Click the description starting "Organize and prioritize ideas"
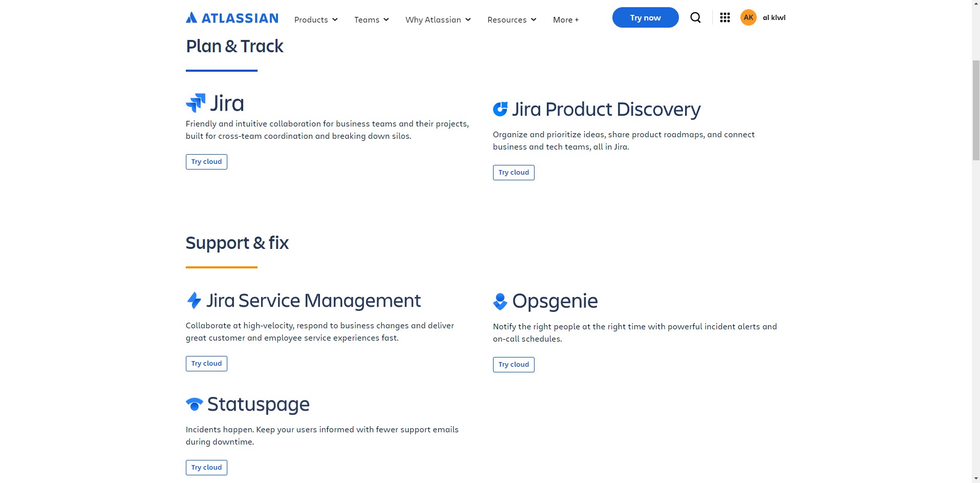Screen dimensions: 980x483 point(624,141)
